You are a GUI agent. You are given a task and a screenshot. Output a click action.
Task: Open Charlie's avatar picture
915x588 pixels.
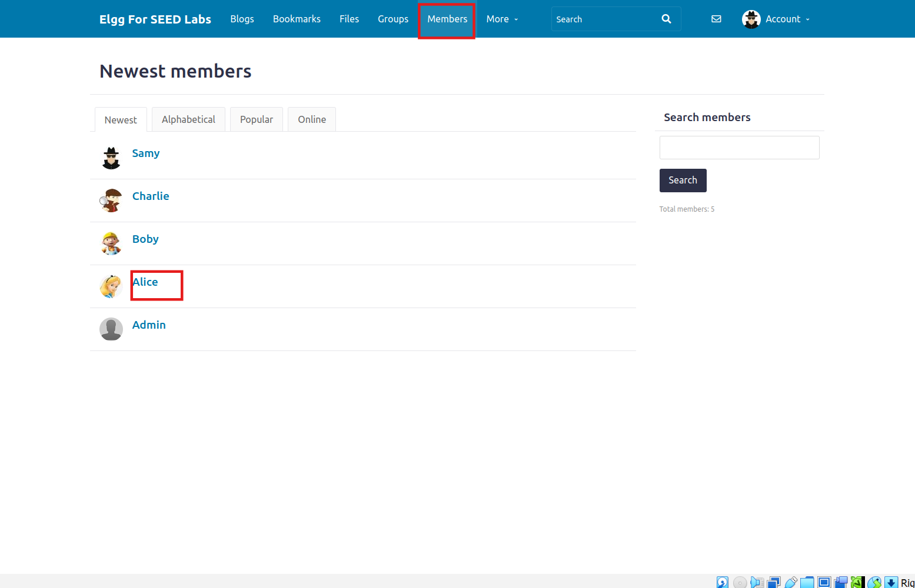(x=111, y=201)
